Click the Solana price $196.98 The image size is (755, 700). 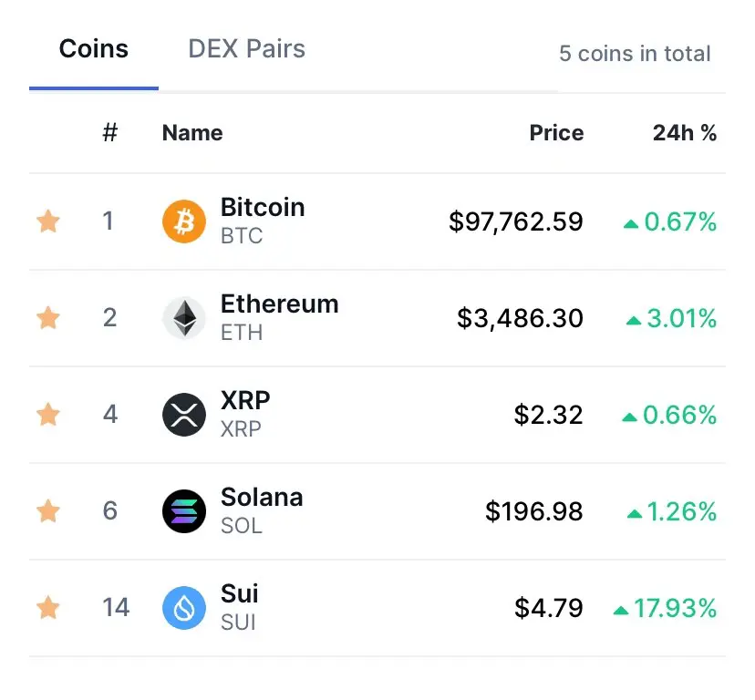533,511
